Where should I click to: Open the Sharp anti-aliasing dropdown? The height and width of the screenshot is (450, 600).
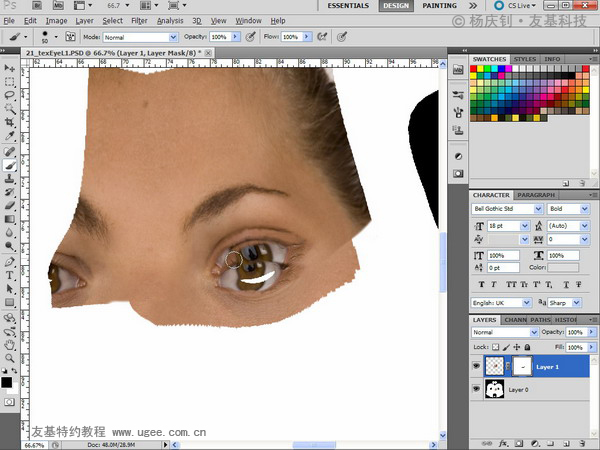click(x=576, y=303)
